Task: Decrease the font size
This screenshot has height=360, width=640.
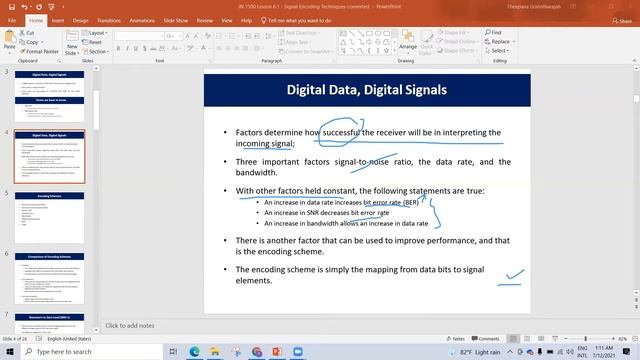Action: click(196, 36)
